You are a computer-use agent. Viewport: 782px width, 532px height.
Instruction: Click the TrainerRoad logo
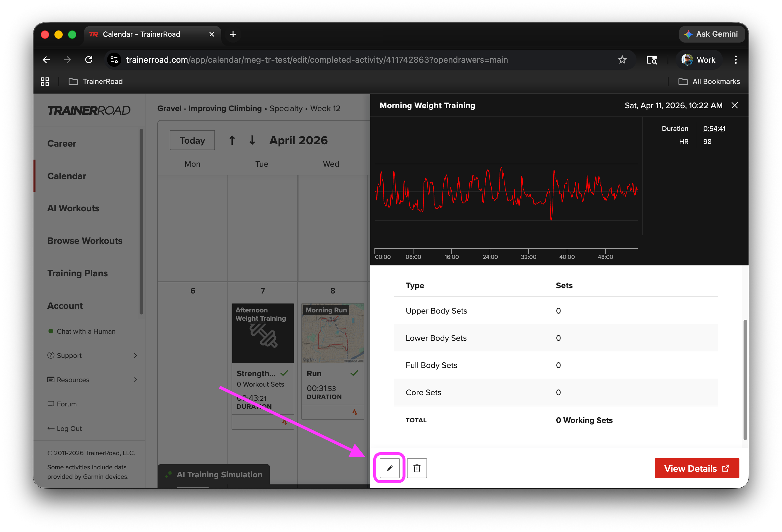pos(88,110)
